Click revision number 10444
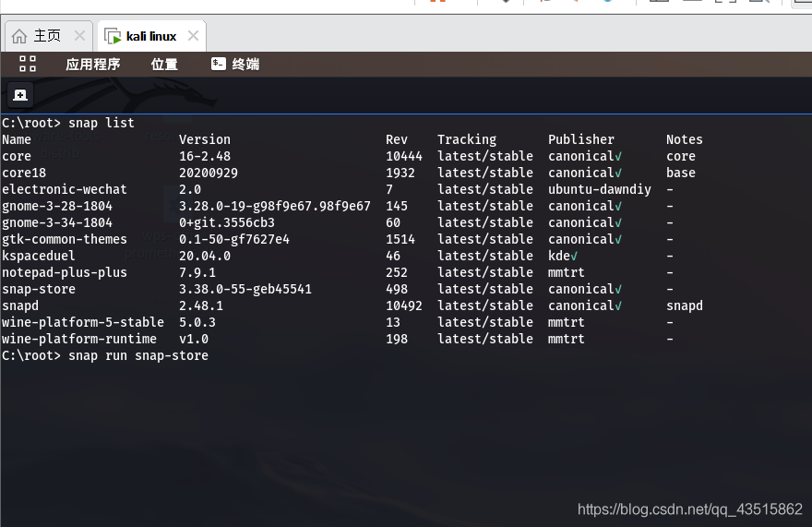 point(404,156)
